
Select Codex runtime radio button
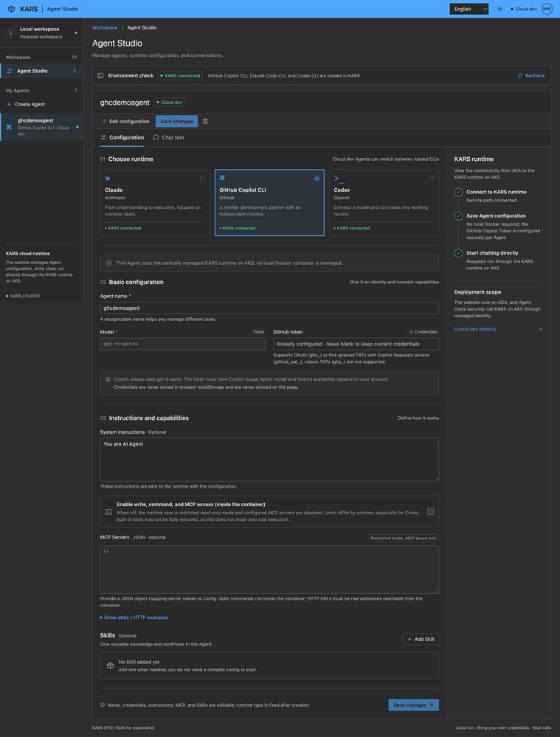(x=432, y=179)
